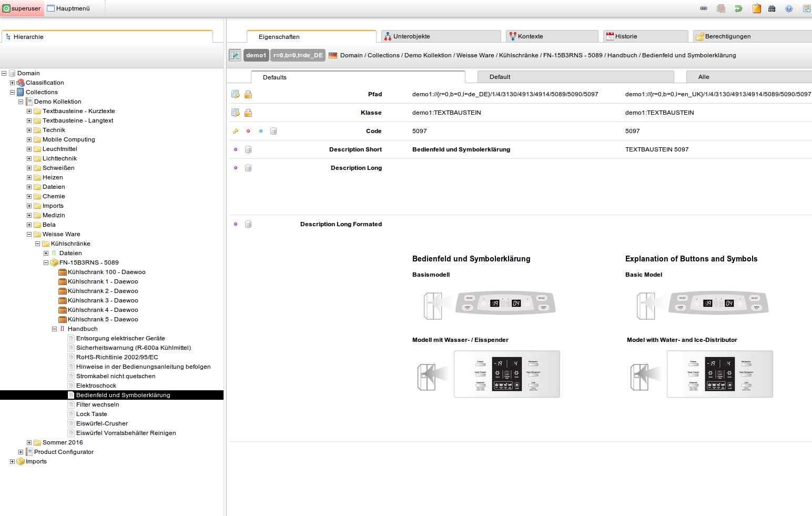Viewport: 812px width, 516px height.
Task: Click the lock icon in the Pfad row
Action: (248, 94)
